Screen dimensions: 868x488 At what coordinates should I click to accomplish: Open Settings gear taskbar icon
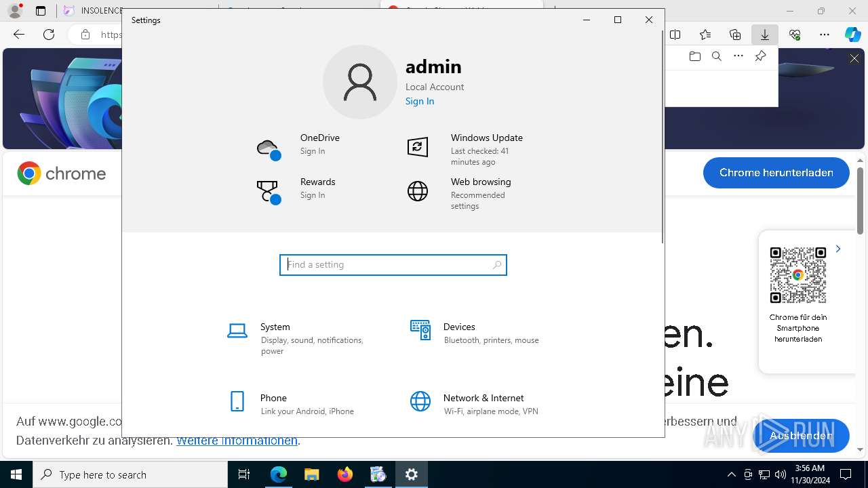point(412,474)
